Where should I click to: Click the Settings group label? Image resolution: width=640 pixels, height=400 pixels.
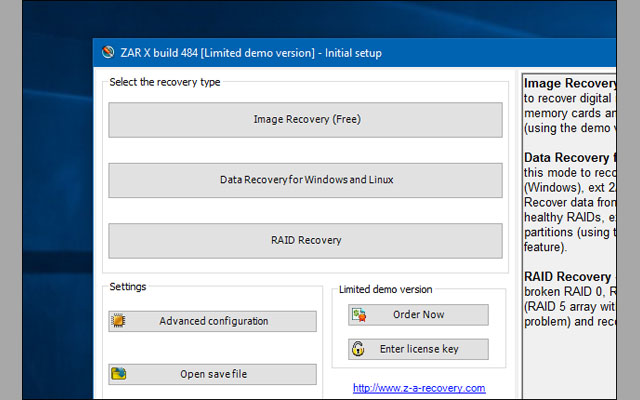pos(128,287)
